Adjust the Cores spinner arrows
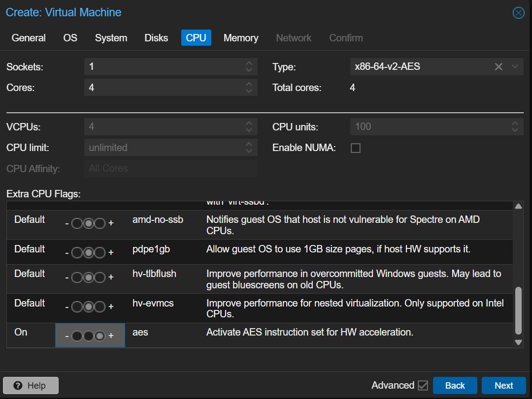The height and width of the screenshot is (399, 532). [249, 88]
